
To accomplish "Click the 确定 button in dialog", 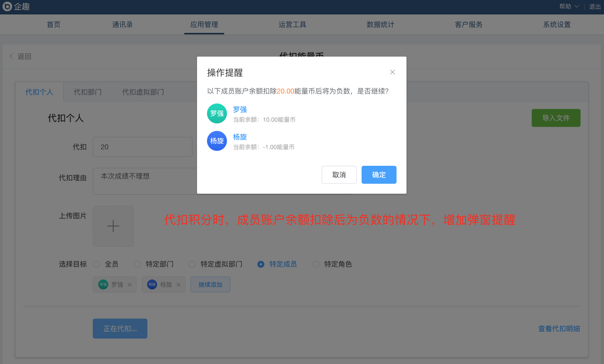I will click(379, 175).
